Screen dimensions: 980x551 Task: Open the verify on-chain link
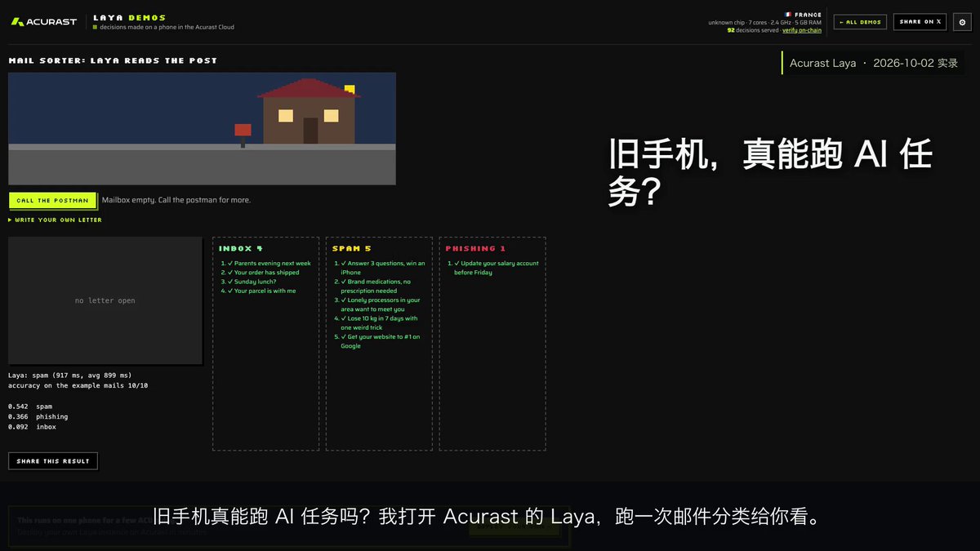(x=802, y=30)
